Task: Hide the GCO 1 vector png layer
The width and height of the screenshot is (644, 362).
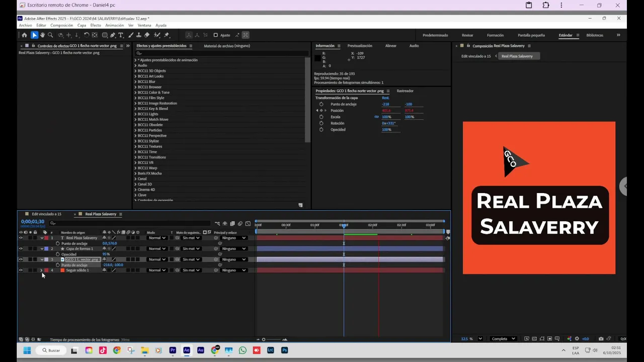Action: tap(21, 259)
